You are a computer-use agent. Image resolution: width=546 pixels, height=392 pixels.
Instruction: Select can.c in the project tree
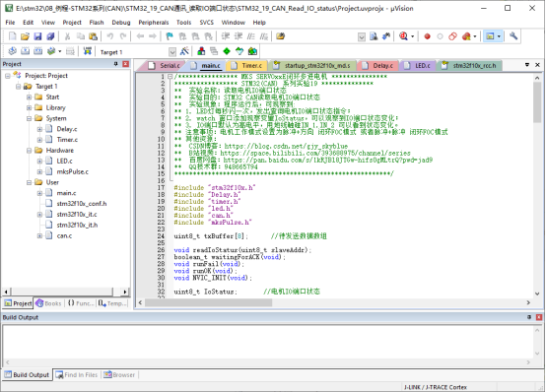point(64,235)
